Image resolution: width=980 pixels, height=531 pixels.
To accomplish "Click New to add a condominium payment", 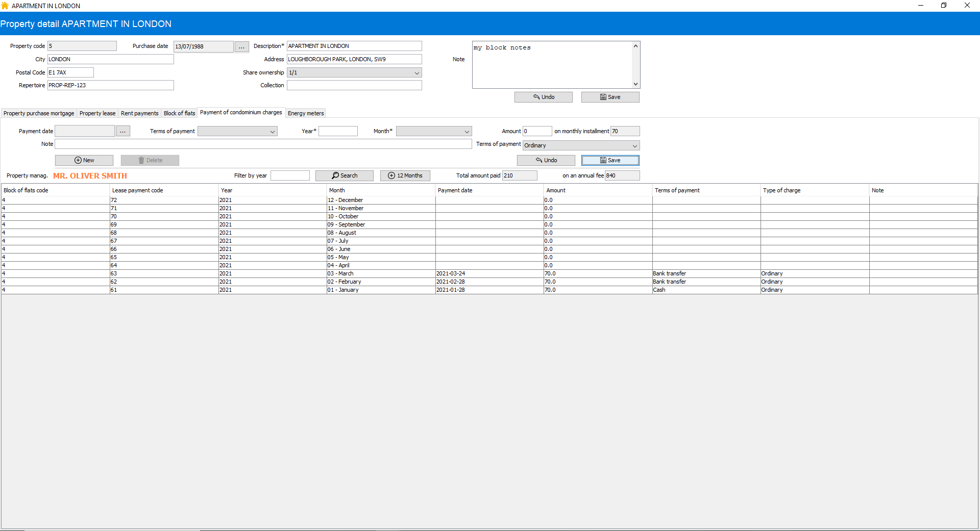I will coord(84,160).
